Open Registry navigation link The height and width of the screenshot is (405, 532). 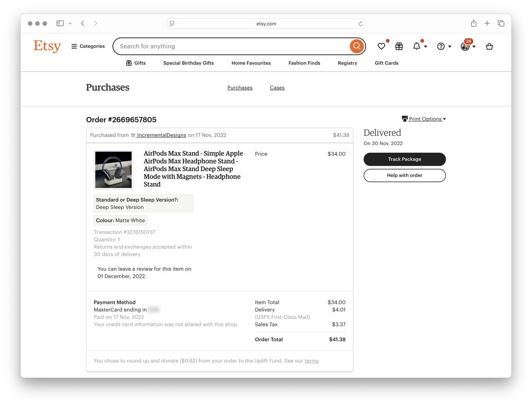tap(347, 63)
